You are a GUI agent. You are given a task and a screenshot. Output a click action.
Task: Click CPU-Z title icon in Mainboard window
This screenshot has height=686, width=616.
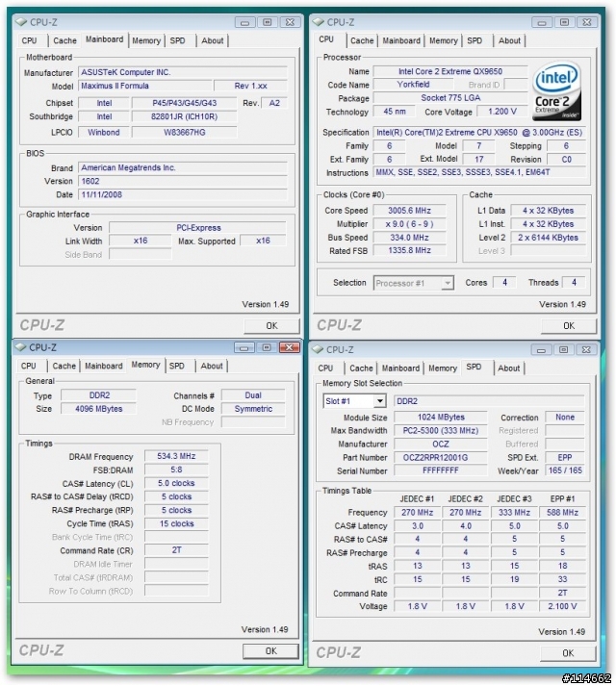pos(21,22)
